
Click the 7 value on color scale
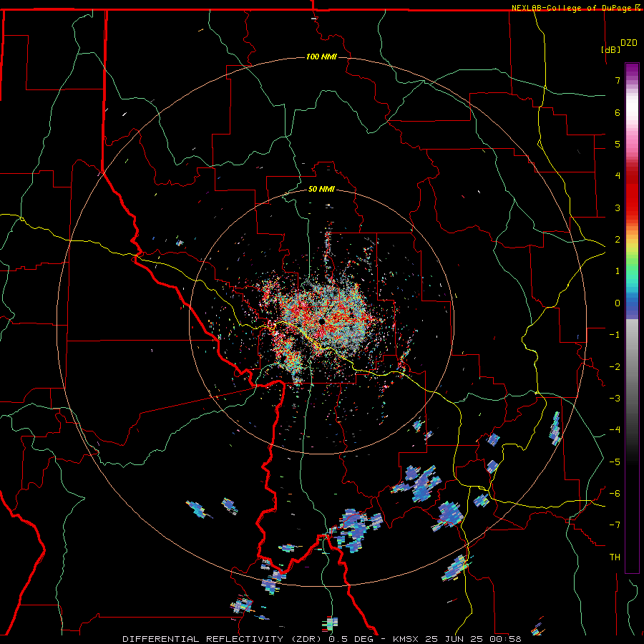click(618, 80)
